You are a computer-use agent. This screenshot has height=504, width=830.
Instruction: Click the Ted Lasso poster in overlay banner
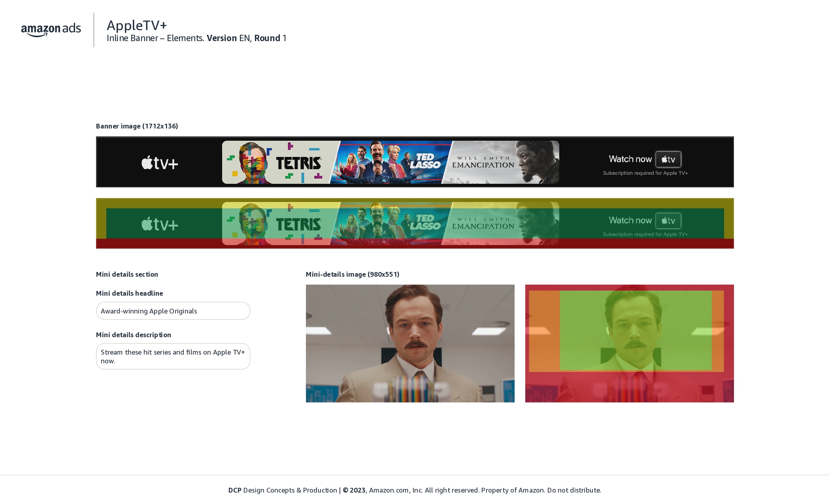[x=391, y=223]
